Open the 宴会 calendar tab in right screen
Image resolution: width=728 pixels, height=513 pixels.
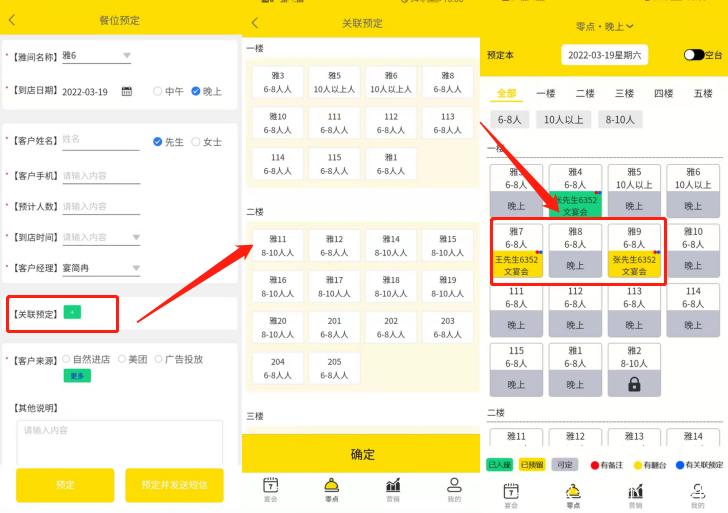tap(511, 495)
